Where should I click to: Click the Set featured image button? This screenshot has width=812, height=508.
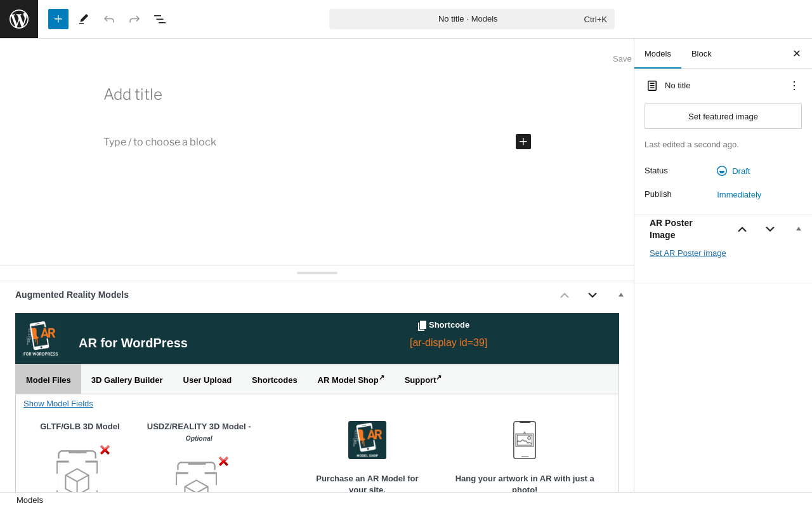tap(723, 116)
